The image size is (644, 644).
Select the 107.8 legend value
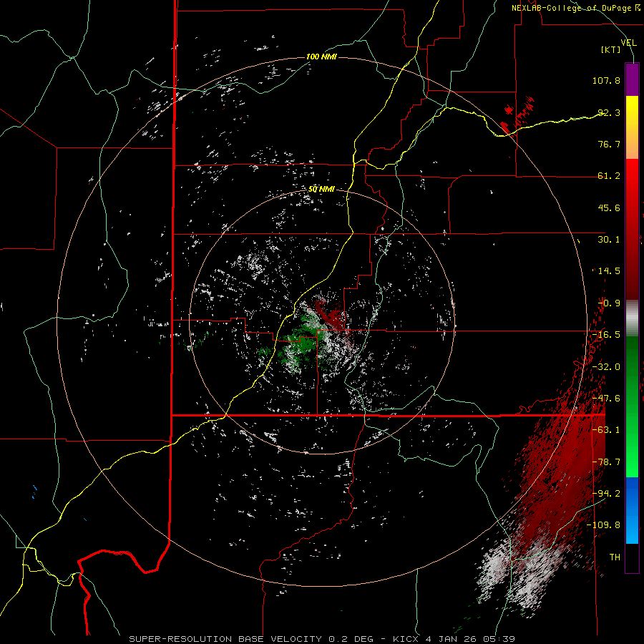[606, 80]
